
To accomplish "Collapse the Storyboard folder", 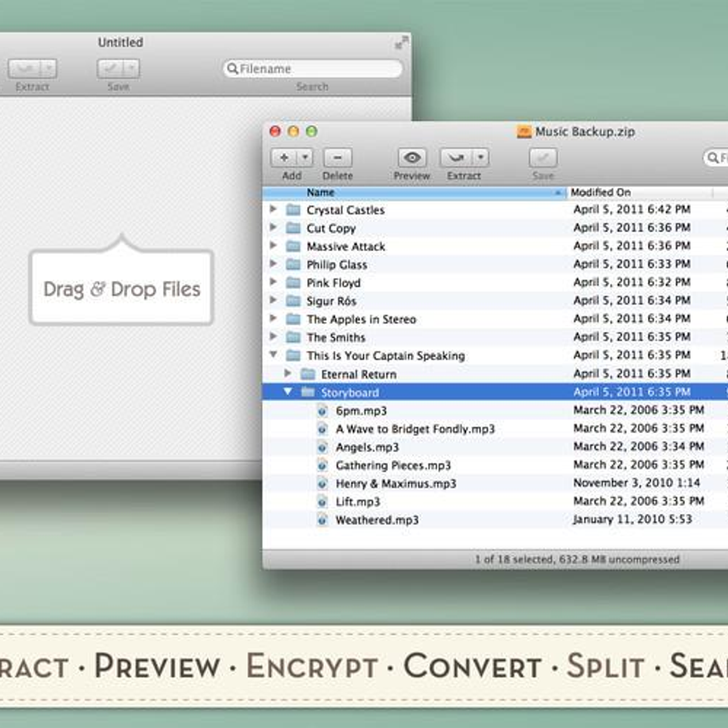I will click(x=288, y=392).
